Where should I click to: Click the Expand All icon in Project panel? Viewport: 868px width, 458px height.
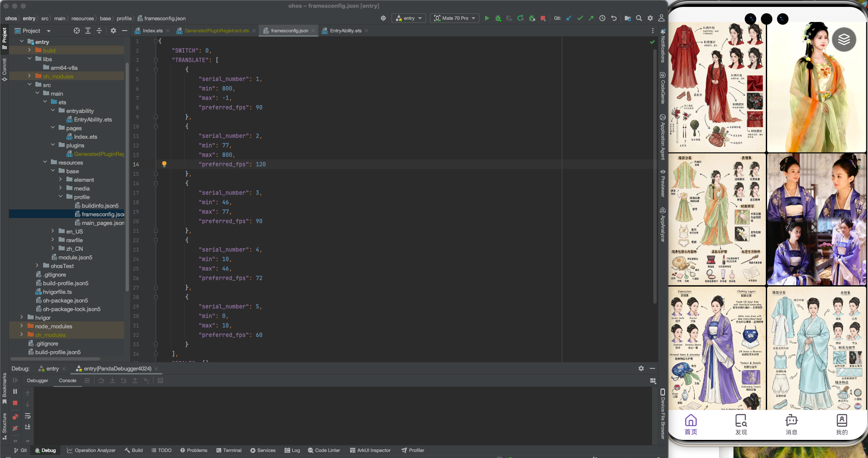point(88,31)
